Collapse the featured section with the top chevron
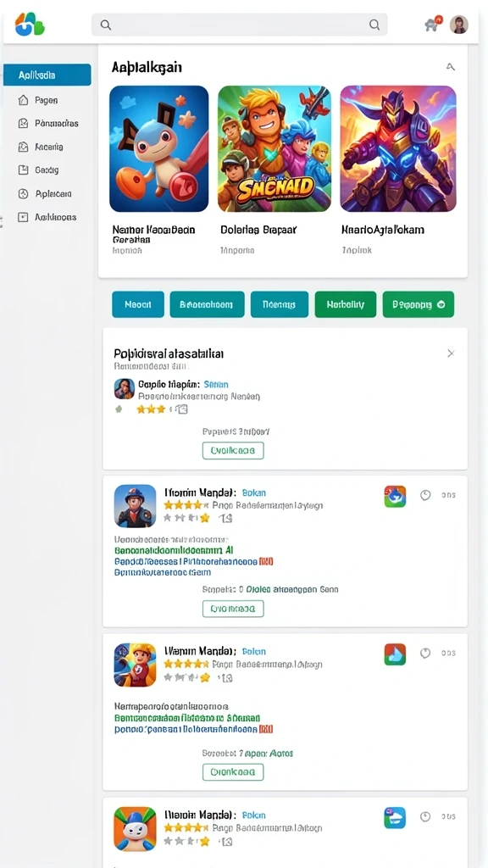Image resolution: width=488 pixels, height=868 pixels. pyautogui.click(x=451, y=67)
